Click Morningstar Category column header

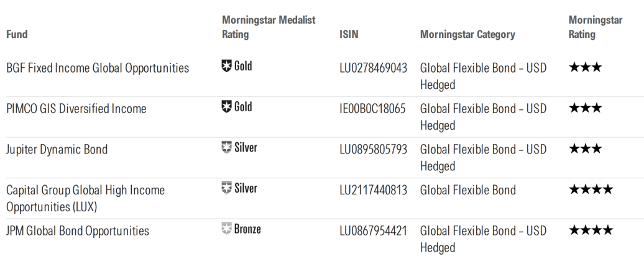click(x=467, y=34)
